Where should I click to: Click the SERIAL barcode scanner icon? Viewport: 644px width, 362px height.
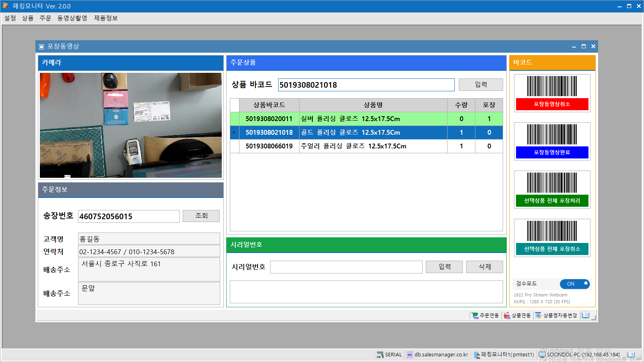point(380,355)
